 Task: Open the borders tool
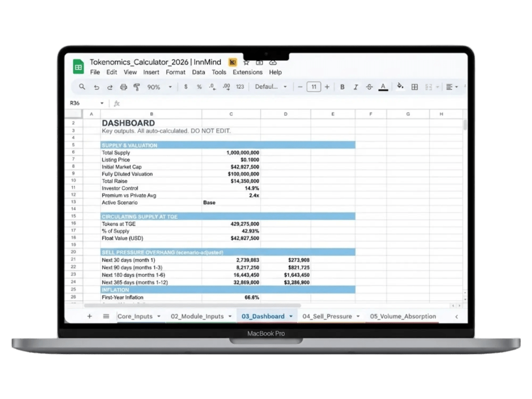coord(415,87)
